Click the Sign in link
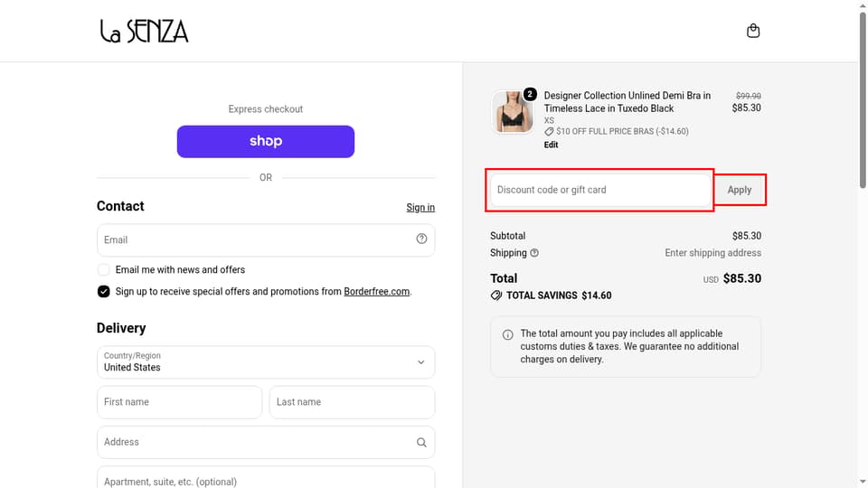868x488 pixels. coord(420,208)
